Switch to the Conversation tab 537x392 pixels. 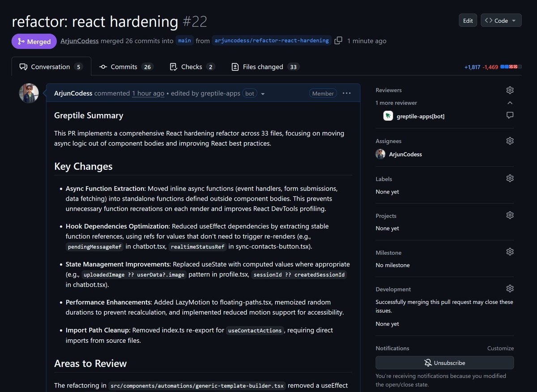[51, 67]
